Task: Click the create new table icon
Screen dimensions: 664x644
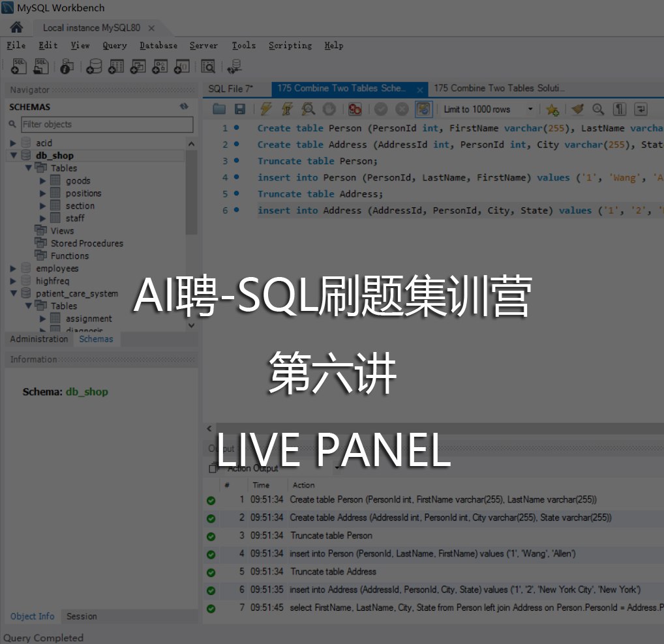Action: coord(117,66)
